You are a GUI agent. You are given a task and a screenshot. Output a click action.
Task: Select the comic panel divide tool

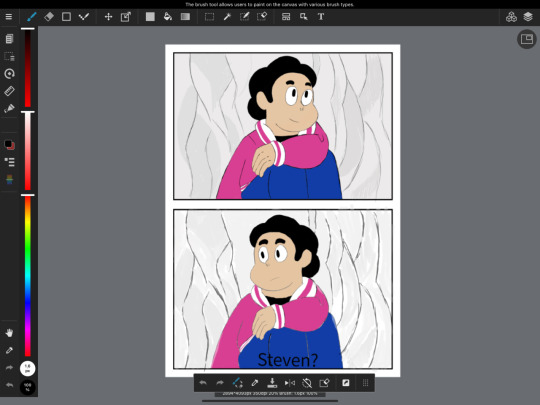[x=286, y=17]
